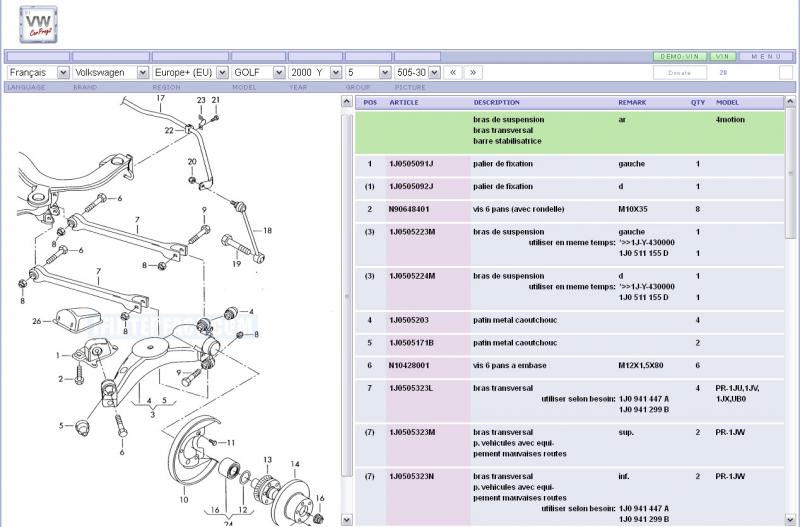Select article 1J0505171B
800x527 pixels.
click(411, 343)
